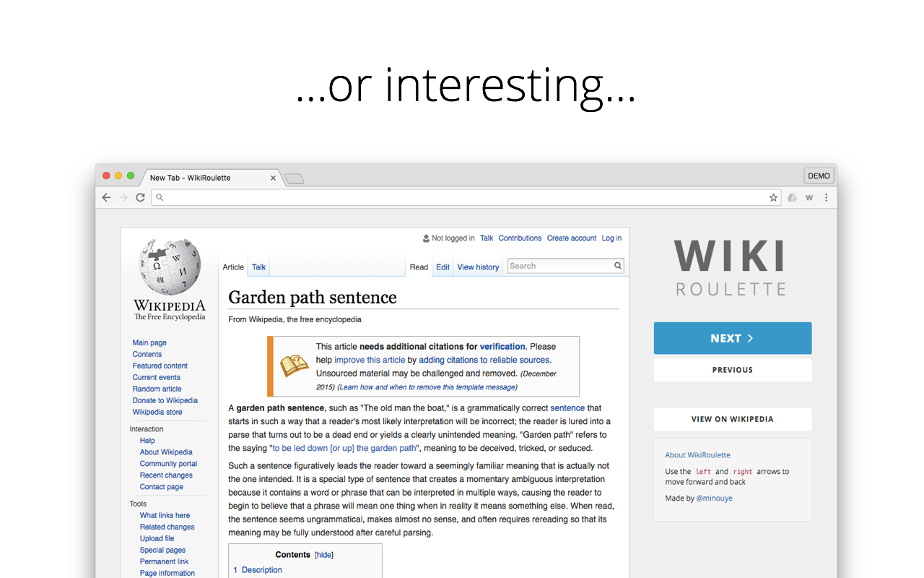
Task: Select the Edit tab
Action: point(443,267)
